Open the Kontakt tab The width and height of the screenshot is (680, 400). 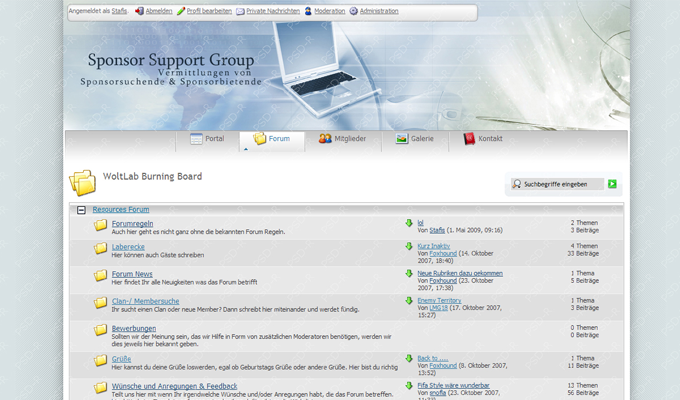(483, 139)
